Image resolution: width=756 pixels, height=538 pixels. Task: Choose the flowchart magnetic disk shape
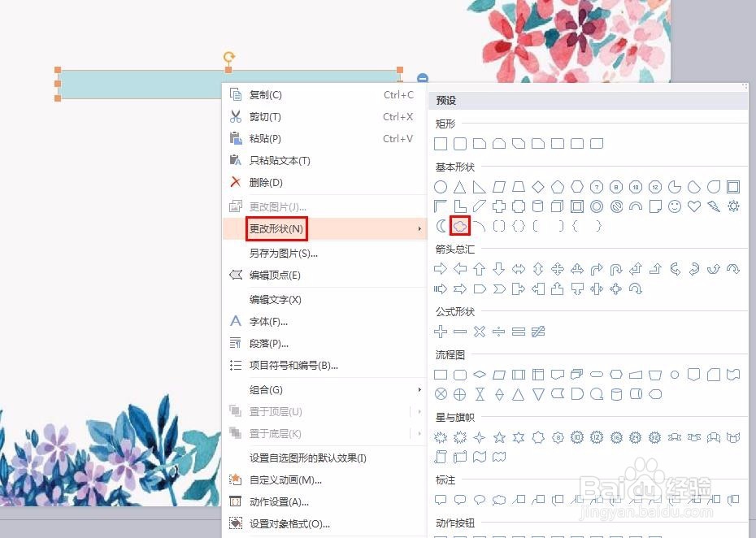pyautogui.click(x=616, y=394)
